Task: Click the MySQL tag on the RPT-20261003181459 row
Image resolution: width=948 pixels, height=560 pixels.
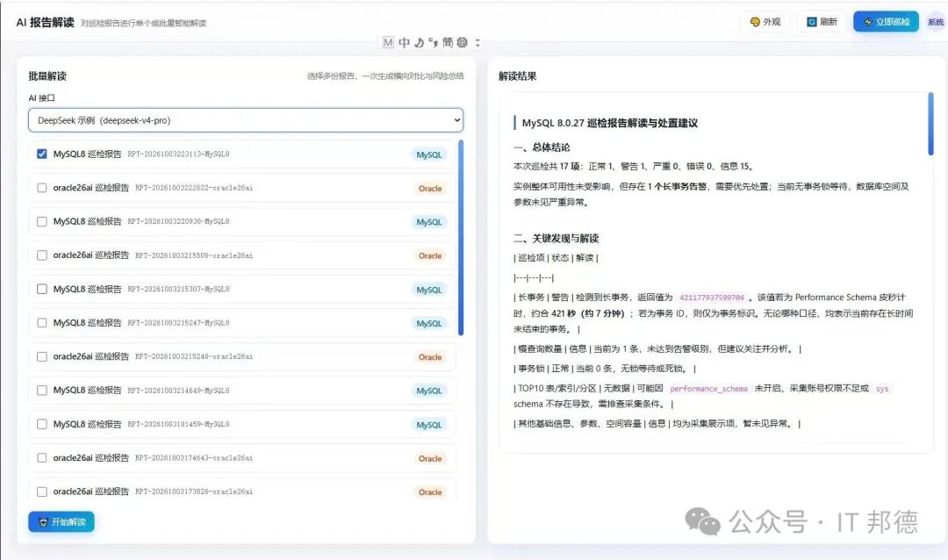Action: pyautogui.click(x=428, y=425)
